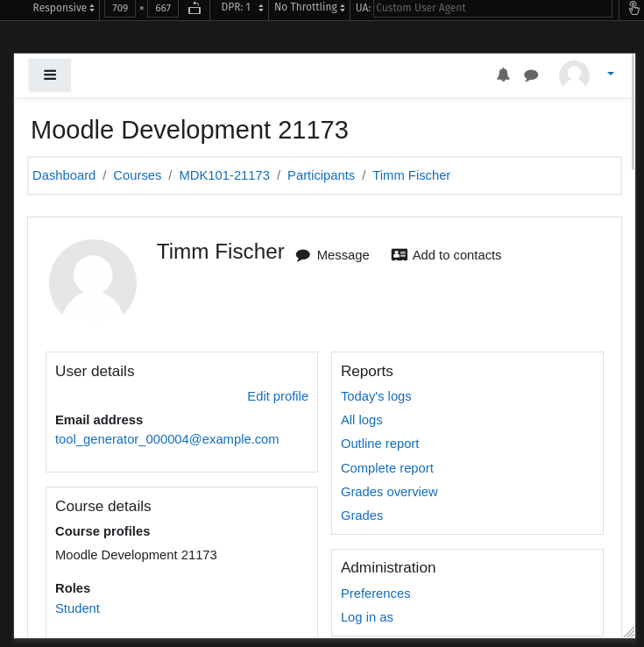This screenshot has width=644, height=647.
Task: Click the Reports heading
Action: 367,372
